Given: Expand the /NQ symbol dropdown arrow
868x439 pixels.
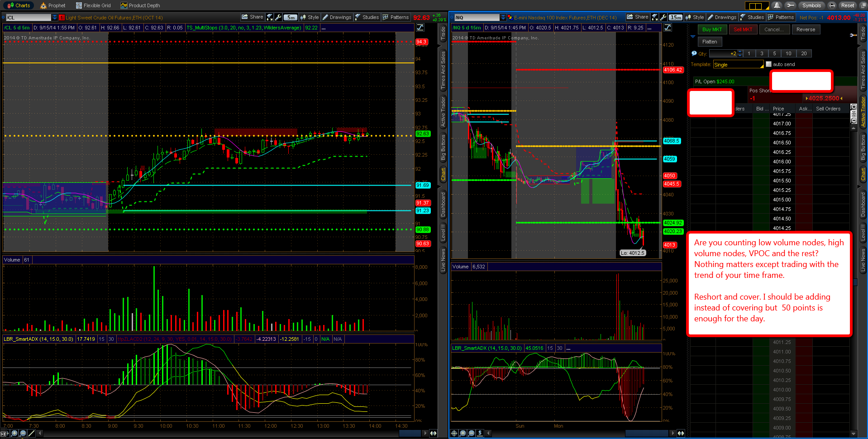Looking at the screenshot, I should pyautogui.click(x=503, y=18).
